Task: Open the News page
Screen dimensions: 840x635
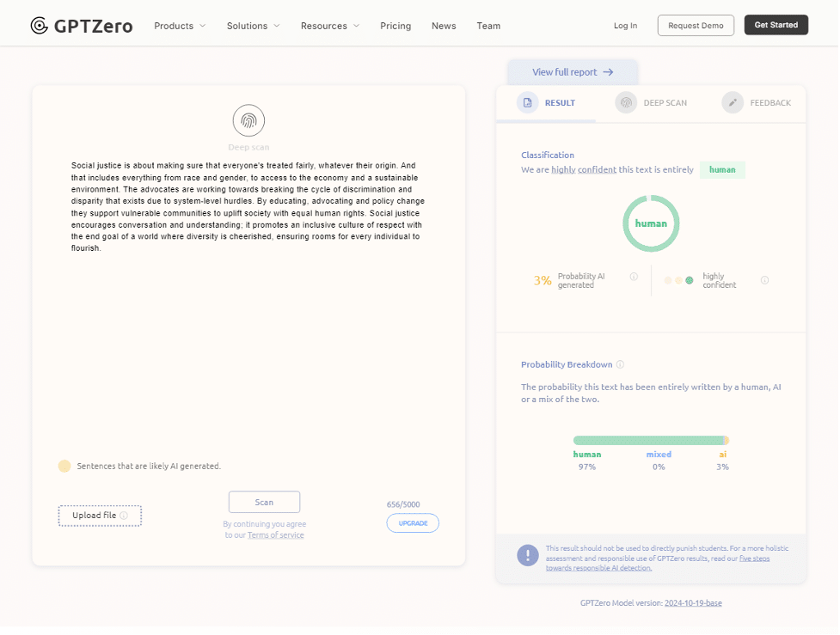Action: coord(444,26)
